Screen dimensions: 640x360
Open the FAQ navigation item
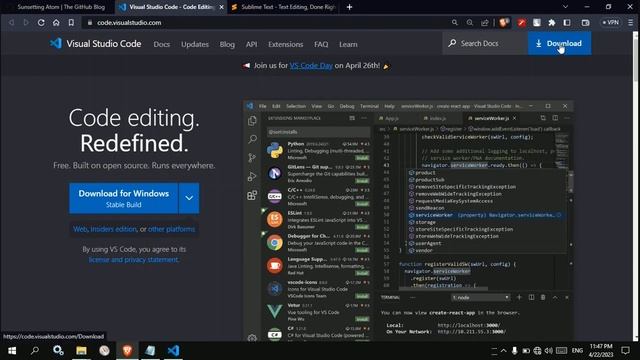[321, 44]
